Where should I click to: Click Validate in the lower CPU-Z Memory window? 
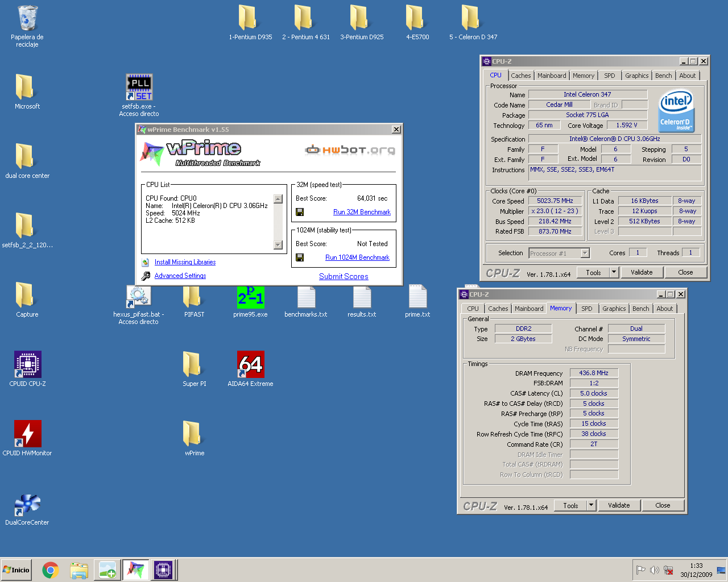click(619, 505)
